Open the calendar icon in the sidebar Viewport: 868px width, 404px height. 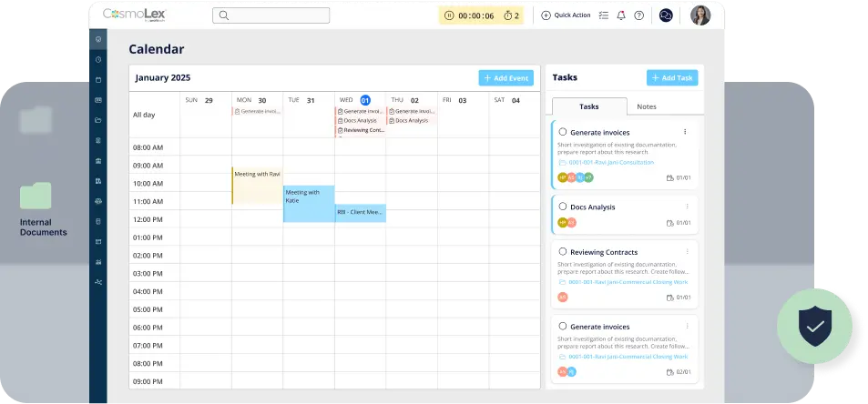[98, 79]
